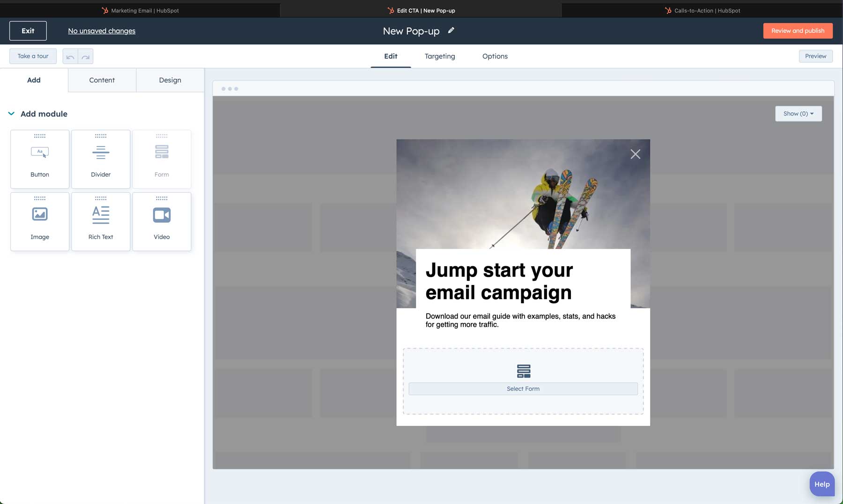843x504 pixels.
Task: Click the undo arrow icon
Action: click(71, 56)
